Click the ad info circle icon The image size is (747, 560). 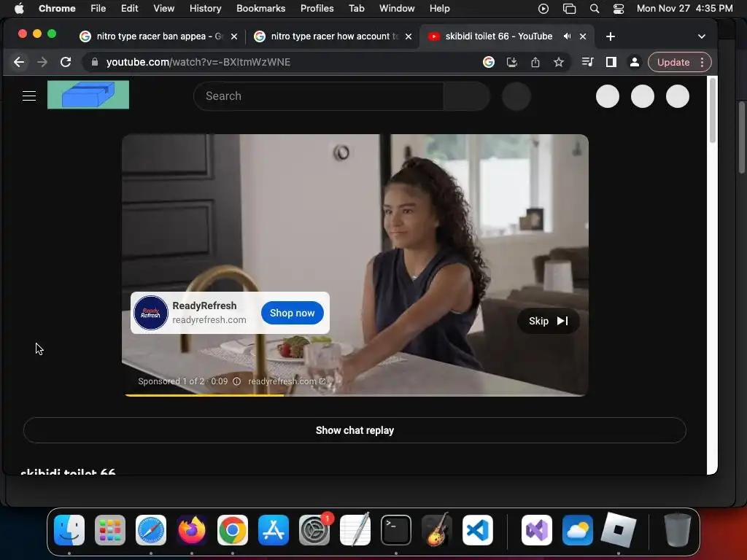point(237,381)
